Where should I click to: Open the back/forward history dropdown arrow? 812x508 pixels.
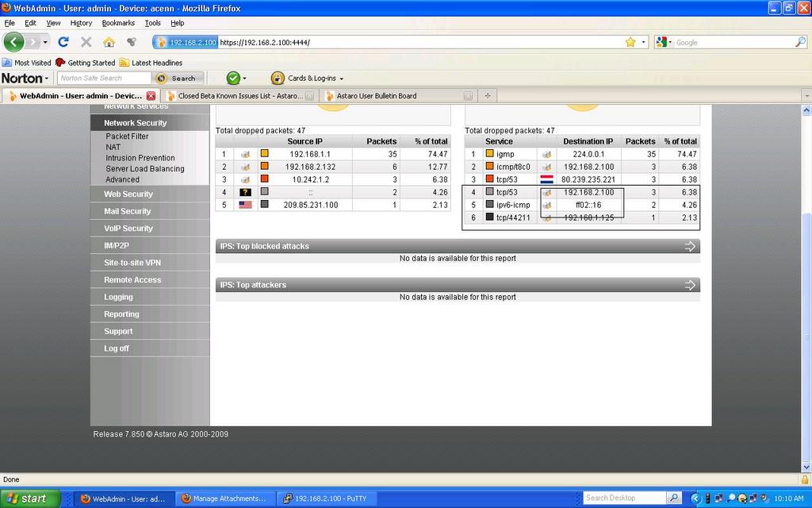(x=45, y=42)
